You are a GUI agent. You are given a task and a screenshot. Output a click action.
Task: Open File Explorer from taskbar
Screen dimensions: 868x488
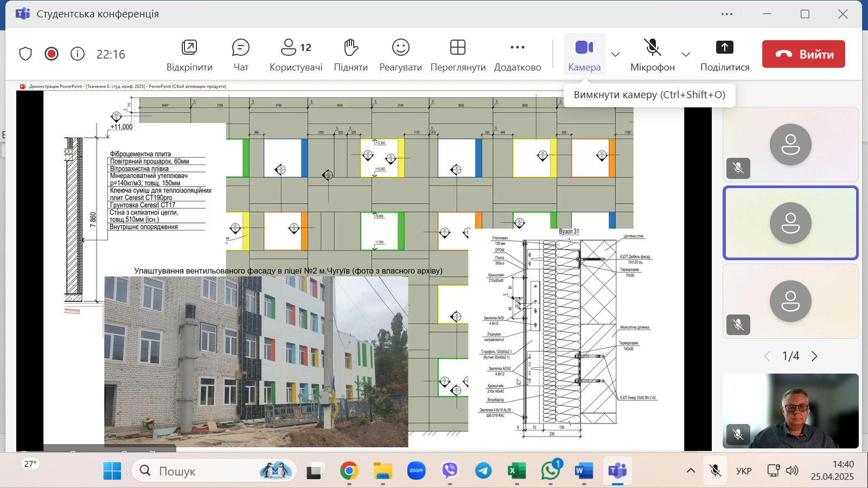tap(383, 471)
